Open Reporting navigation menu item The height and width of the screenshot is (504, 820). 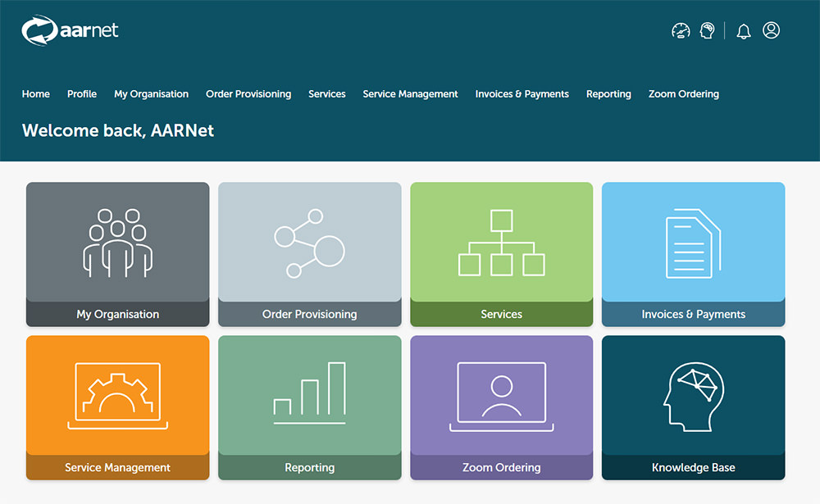click(x=608, y=94)
